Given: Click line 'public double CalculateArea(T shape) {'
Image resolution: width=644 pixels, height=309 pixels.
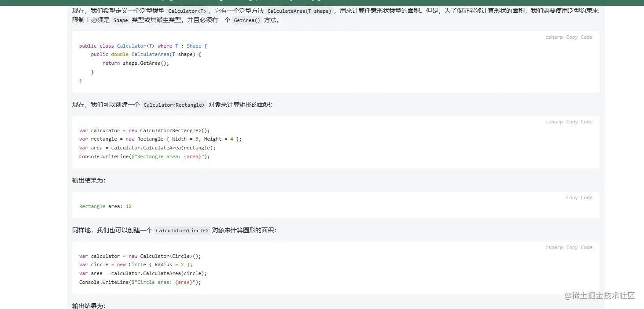Looking at the screenshot, I should (146, 54).
